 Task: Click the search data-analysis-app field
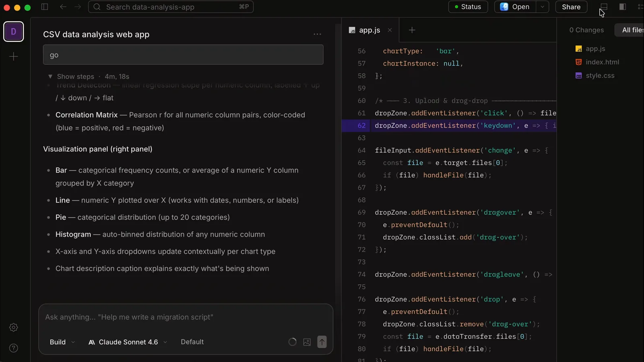point(171,7)
